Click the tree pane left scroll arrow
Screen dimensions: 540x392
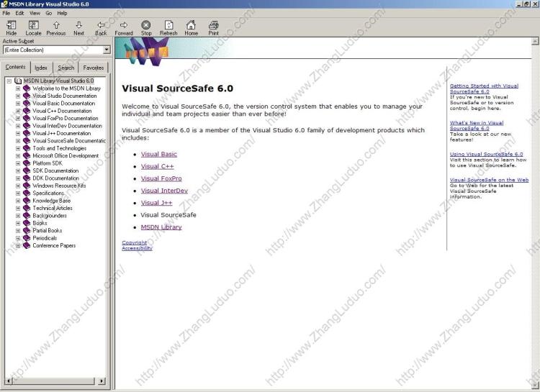pos(8,381)
